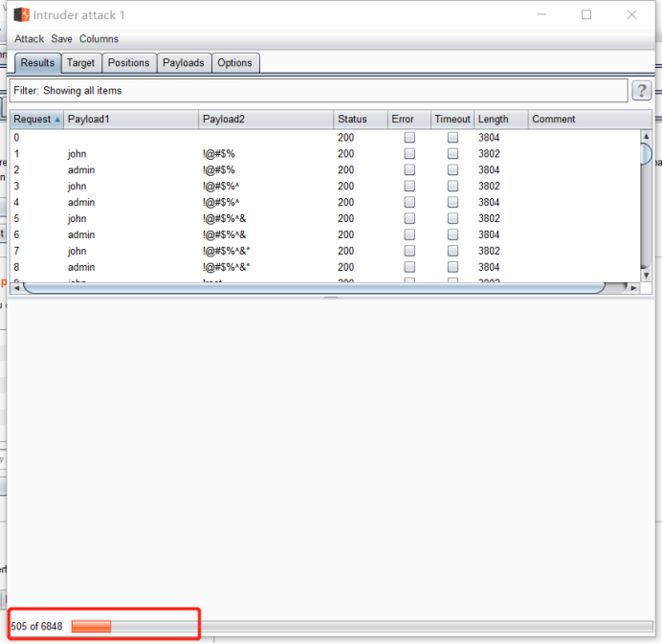Toggle the Error checkbox in row 1

pyautogui.click(x=409, y=153)
